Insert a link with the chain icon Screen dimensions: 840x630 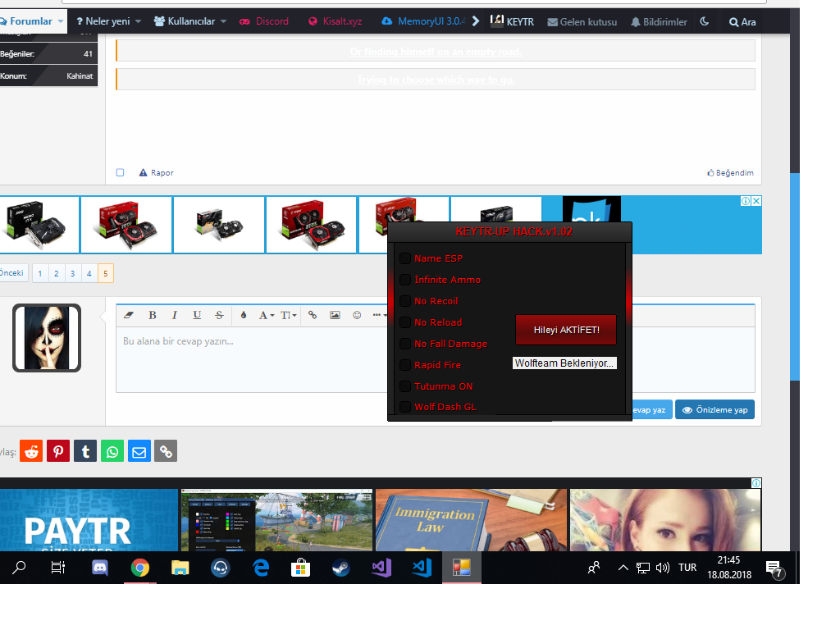point(313,315)
